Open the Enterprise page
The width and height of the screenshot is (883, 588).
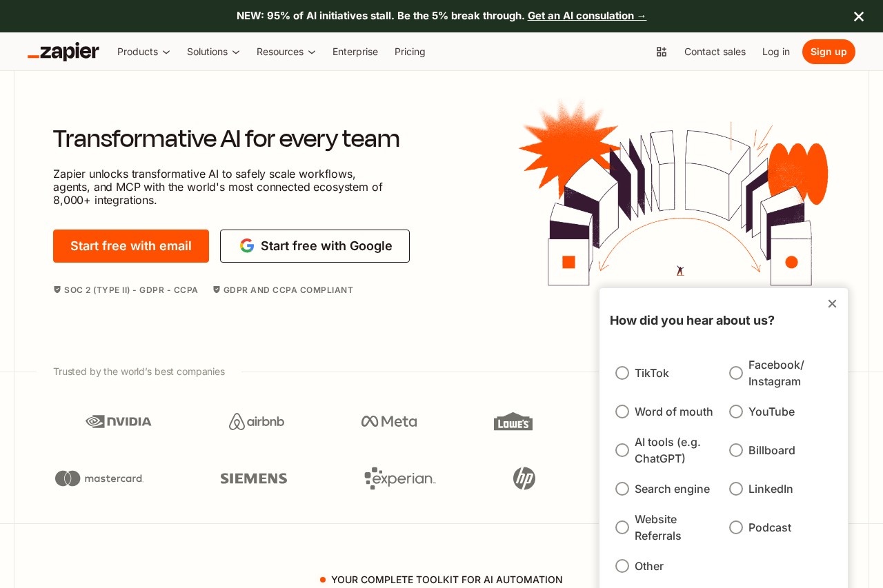coord(355,52)
